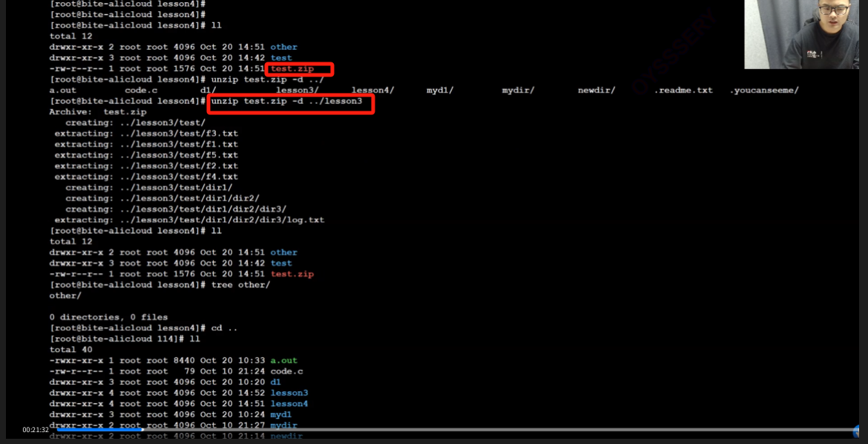
Task: Click the blue lesson4 directory in the bottom listing
Action: (x=289, y=404)
